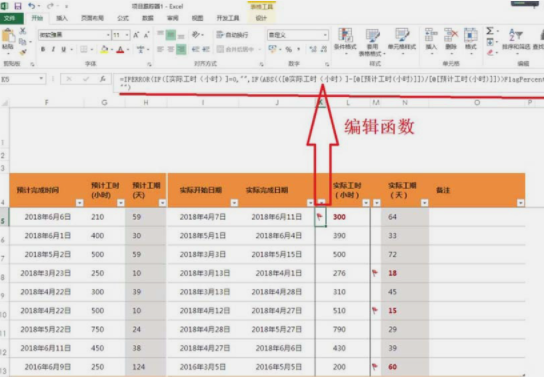Image resolution: width=544 pixels, height=377 pixels.
Task: Open the number format dropdown
Action: [x=325, y=35]
